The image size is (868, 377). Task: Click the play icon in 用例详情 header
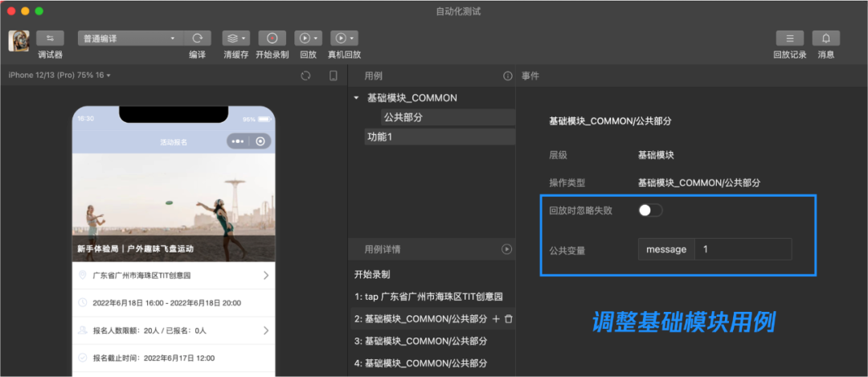point(506,249)
